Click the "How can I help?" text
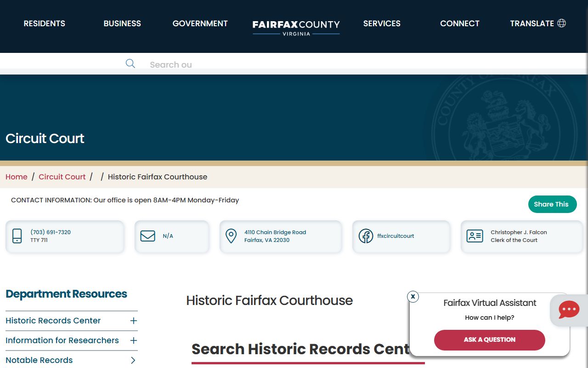Image resolution: width=588 pixels, height=368 pixels. coord(490,317)
